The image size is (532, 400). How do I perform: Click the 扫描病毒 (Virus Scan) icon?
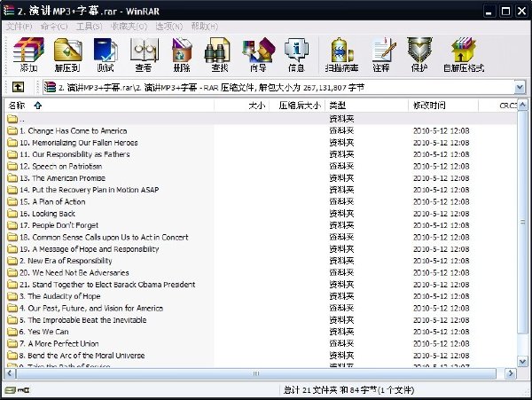coord(341,54)
